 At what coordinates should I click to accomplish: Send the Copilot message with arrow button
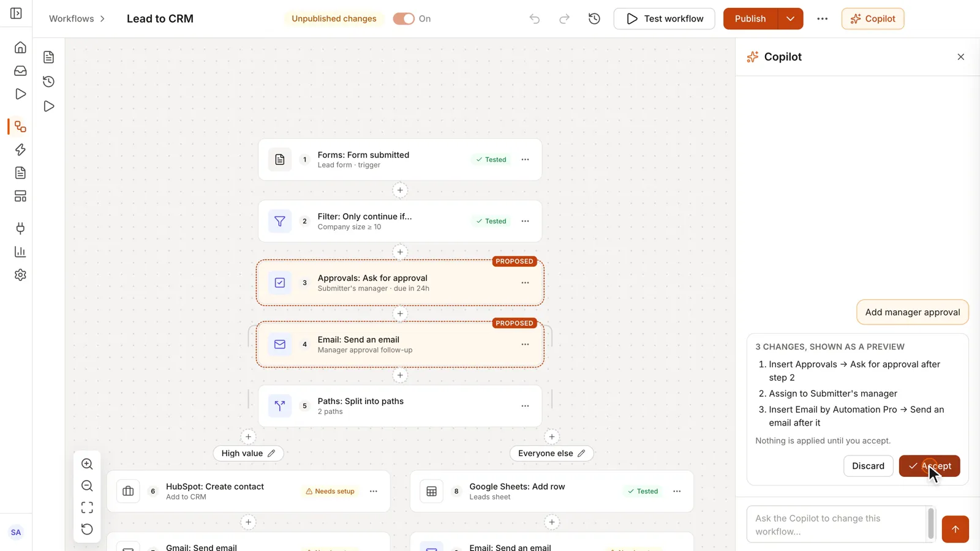[955, 529]
